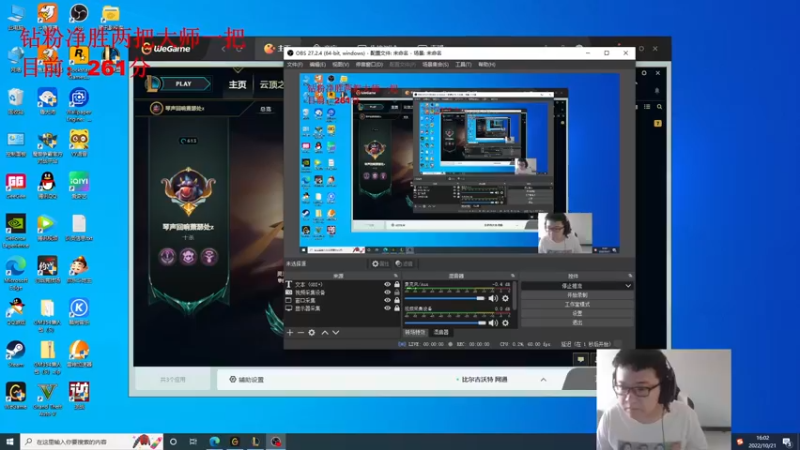Click the PLAY button in League client
Screen dimensions: 800x450
point(184,84)
